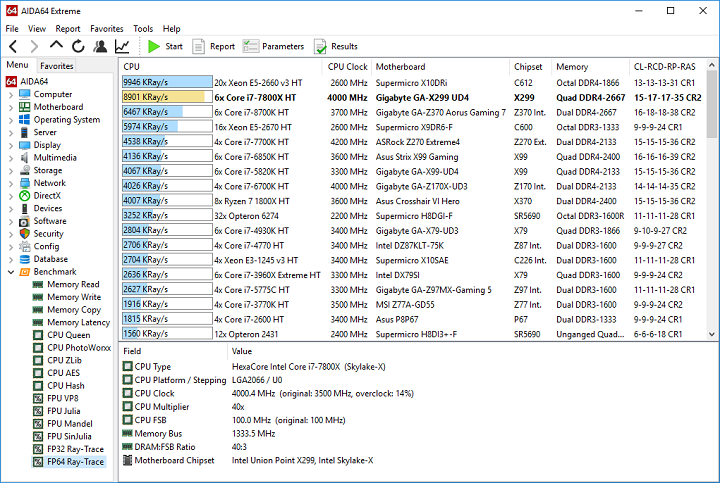Open the Tools menu

click(x=143, y=28)
